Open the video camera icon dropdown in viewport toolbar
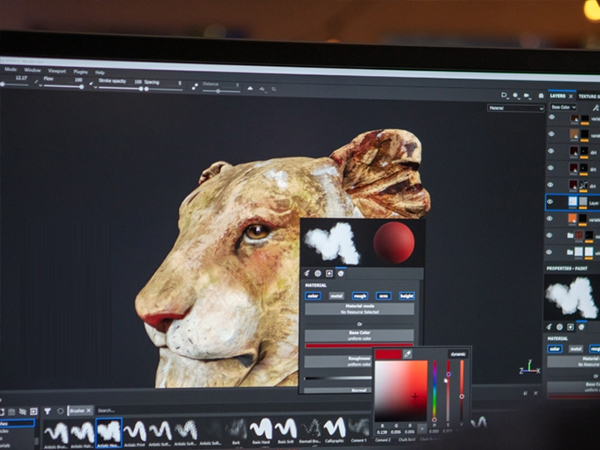600x450 pixels. tap(528, 96)
